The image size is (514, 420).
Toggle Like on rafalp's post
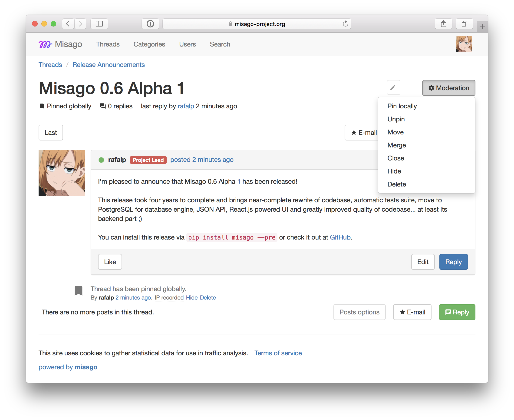click(x=110, y=262)
